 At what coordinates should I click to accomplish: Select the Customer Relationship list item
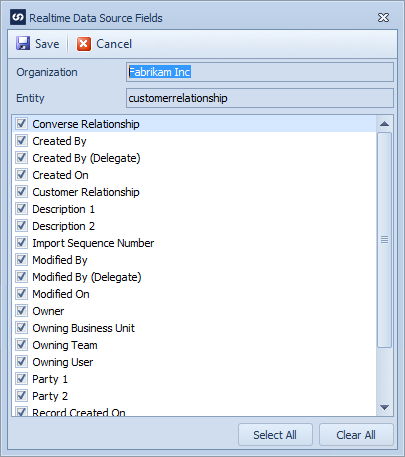click(194, 192)
